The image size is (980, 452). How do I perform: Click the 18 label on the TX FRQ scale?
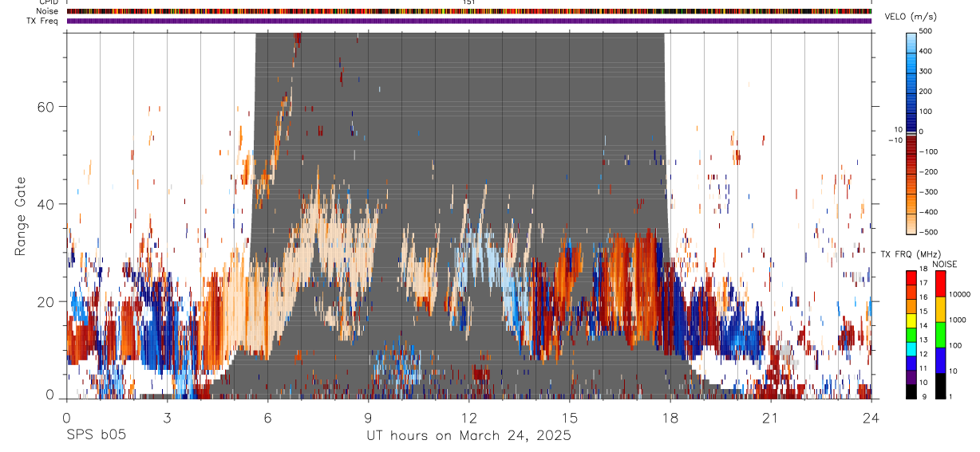pyautogui.click(x=924, y=270)
